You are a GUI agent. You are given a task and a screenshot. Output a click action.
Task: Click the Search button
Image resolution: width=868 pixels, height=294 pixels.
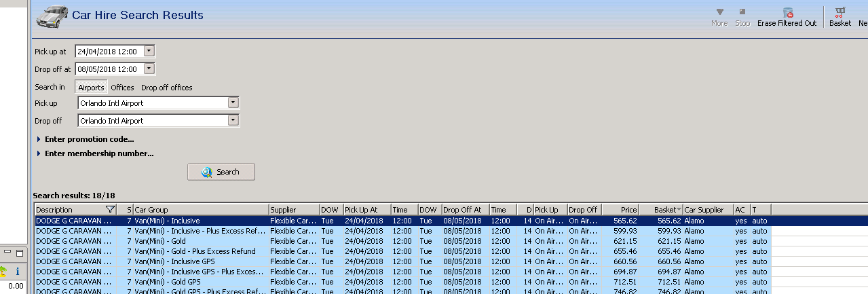pos(221,172)
